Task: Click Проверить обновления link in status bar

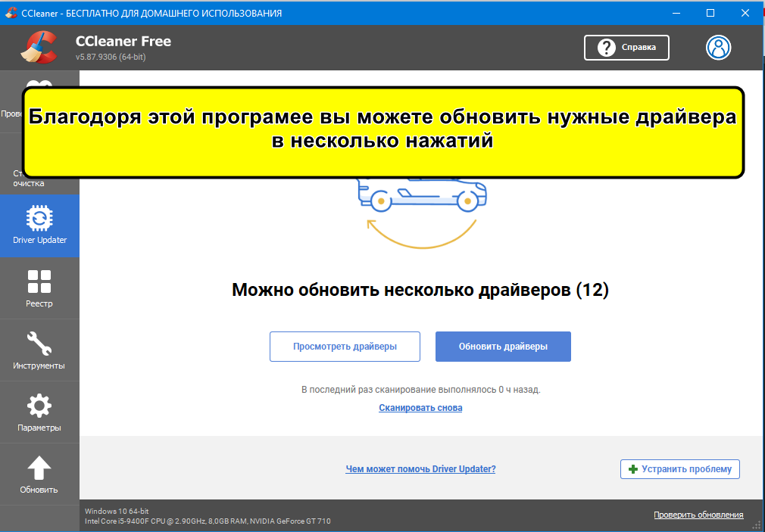Action: click(x=698, y=515)
